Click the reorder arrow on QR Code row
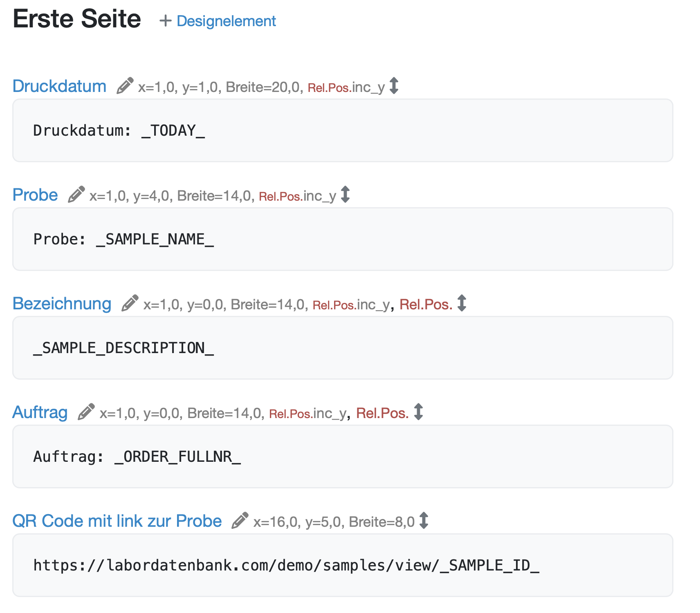 [424, 521]
